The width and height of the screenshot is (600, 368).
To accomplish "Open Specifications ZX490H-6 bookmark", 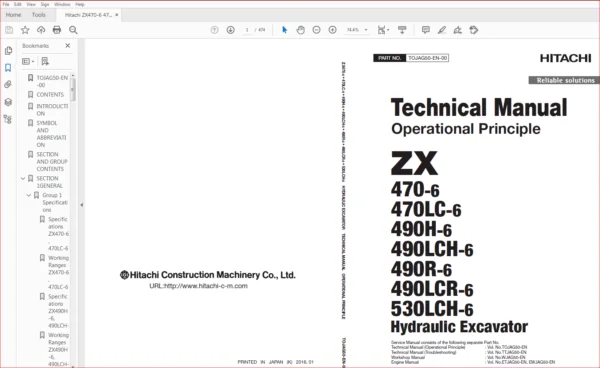I will (58, 311).
